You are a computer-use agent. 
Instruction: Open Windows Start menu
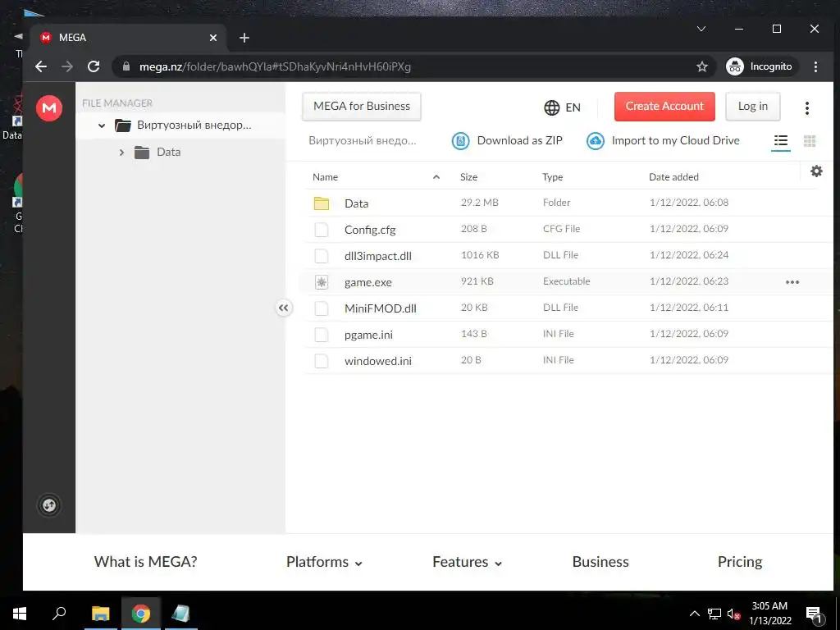(x=20, y=614)
